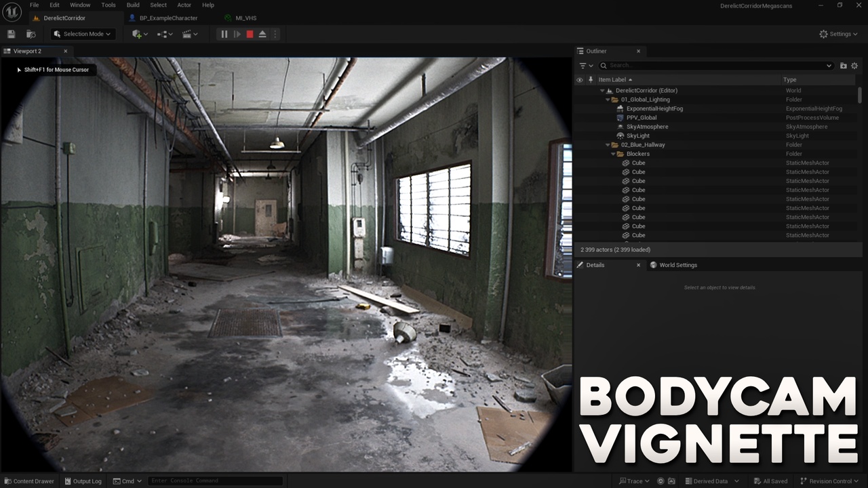Collapse the 02_Blue_Hallway folder

pyautogui.click(x=607, y=145)
